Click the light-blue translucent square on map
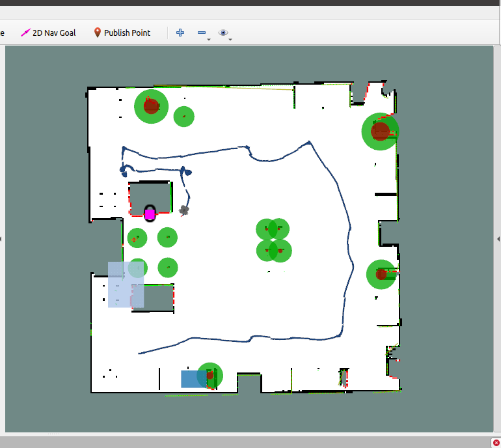Screen dimensions: 501x448 pyautogui.click(x=126, y=285)
